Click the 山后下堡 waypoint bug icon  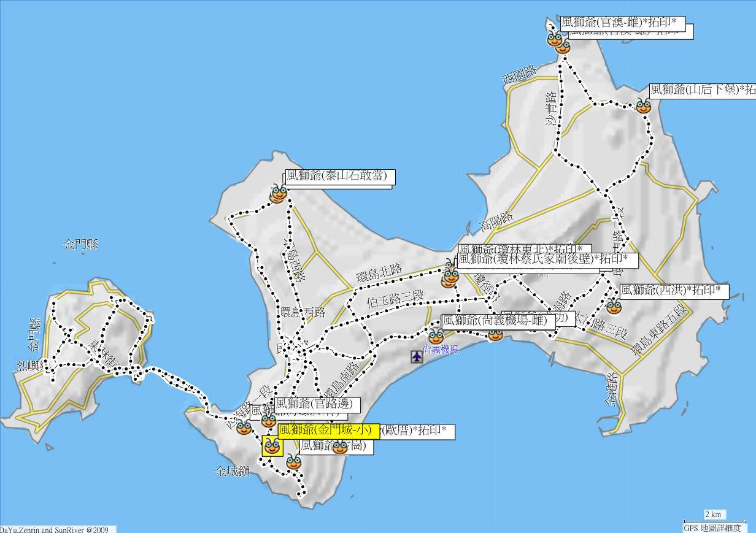pos(643,105)
